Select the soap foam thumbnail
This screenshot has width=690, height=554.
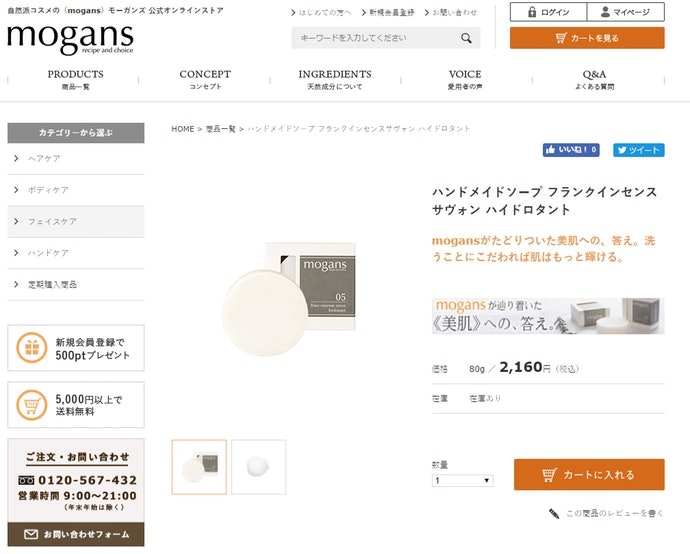click(x=258, y=467)
